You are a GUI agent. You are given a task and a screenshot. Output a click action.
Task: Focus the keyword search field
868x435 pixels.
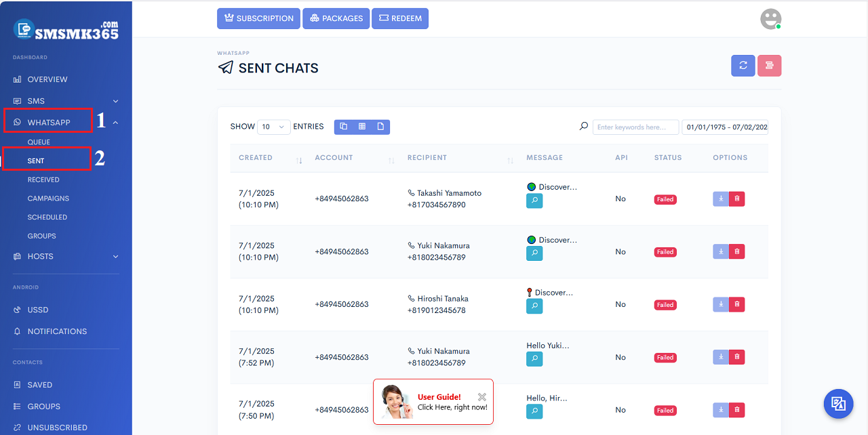(x=635, y=127)
